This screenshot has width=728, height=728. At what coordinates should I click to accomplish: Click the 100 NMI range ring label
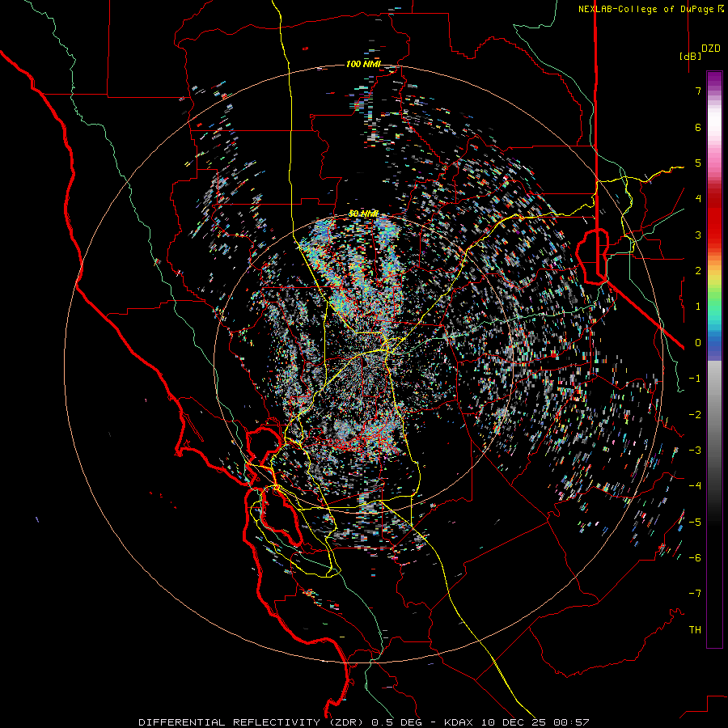tap(363, 64)
